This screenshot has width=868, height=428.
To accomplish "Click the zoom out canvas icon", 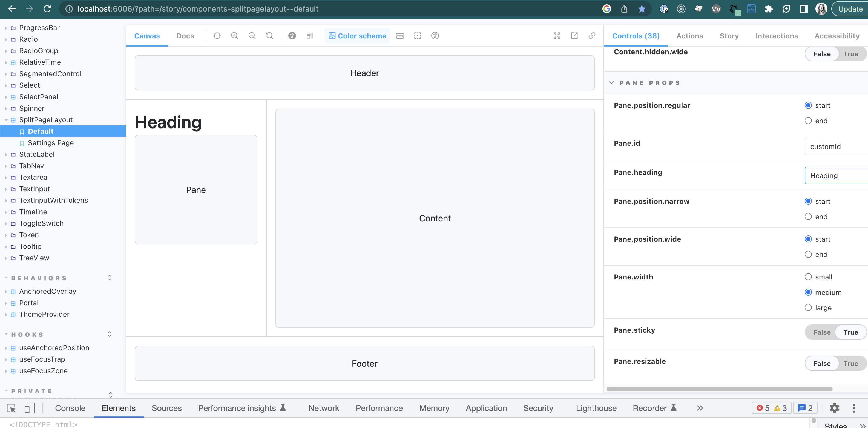I will click(x=252, y=36).
